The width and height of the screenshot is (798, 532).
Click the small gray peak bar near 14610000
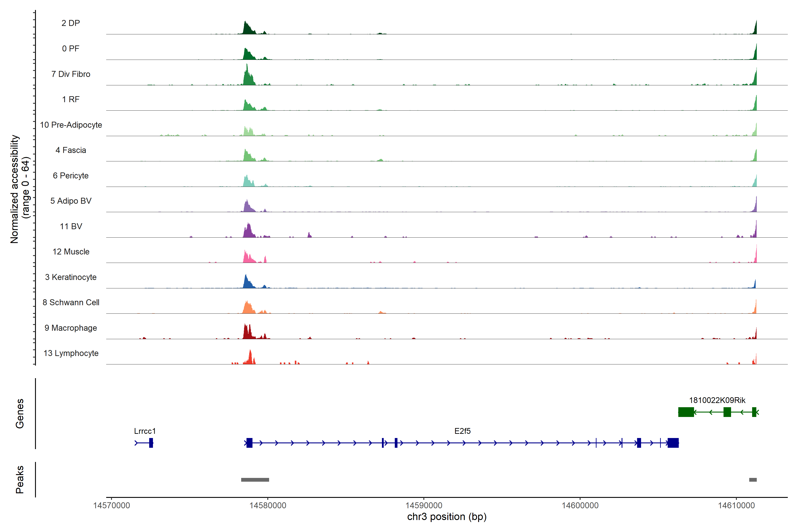(753, 479)
